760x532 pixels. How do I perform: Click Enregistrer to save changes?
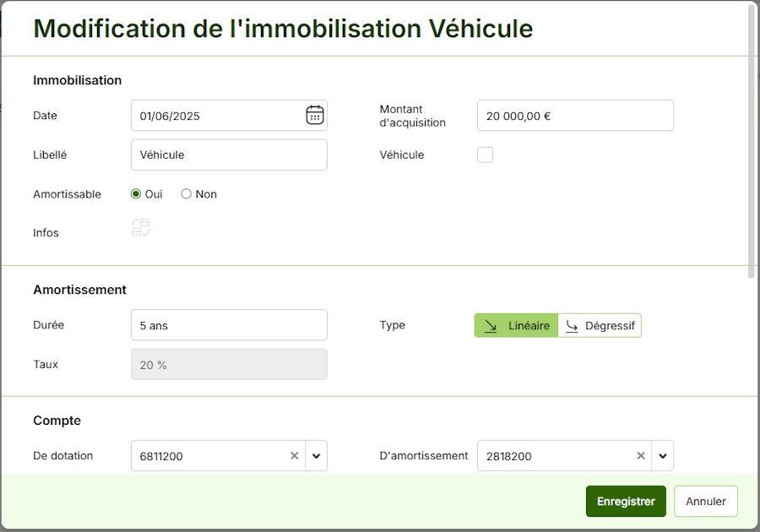(626, 501)
